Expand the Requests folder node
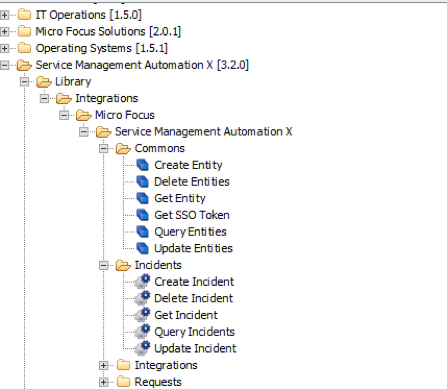 104,382
